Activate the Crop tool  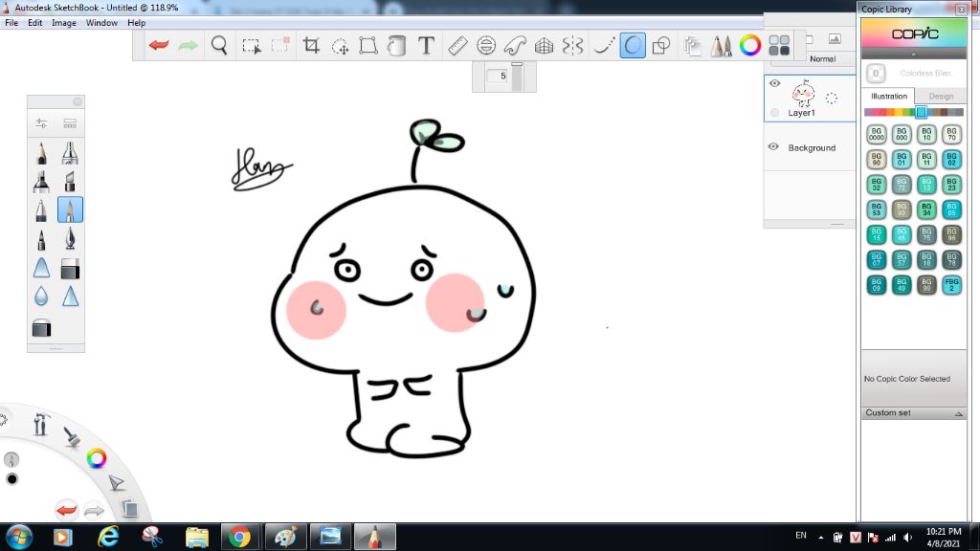tap(311, 45)
